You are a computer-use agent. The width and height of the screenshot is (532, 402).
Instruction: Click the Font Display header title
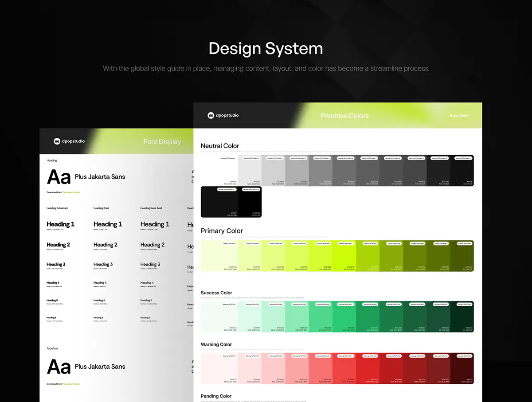pyautogui.click(x=162, y=142)
